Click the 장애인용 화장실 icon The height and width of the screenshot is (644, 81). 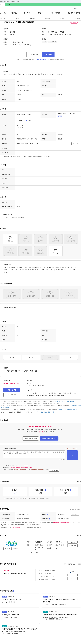pyautogui.click(x=50, y=294)
